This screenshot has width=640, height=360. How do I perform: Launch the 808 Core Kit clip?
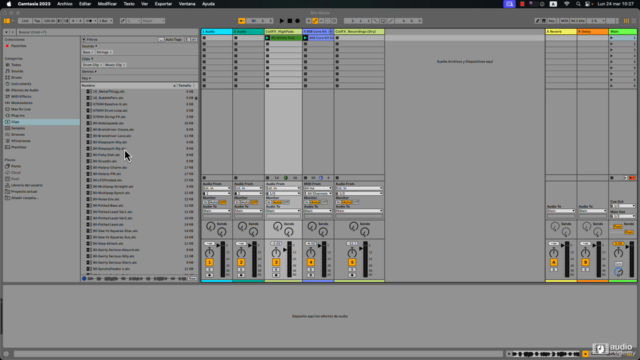tap(305, 38)
